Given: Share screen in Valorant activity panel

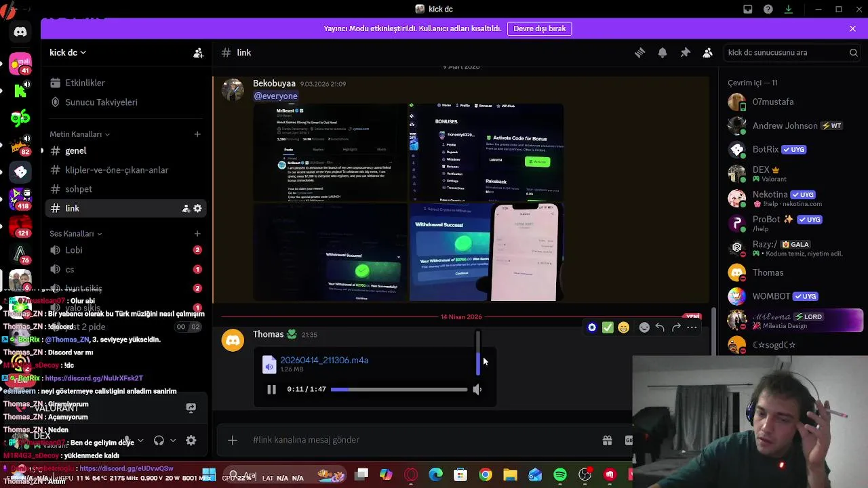Looking at the screenshot, I should 191,408.
